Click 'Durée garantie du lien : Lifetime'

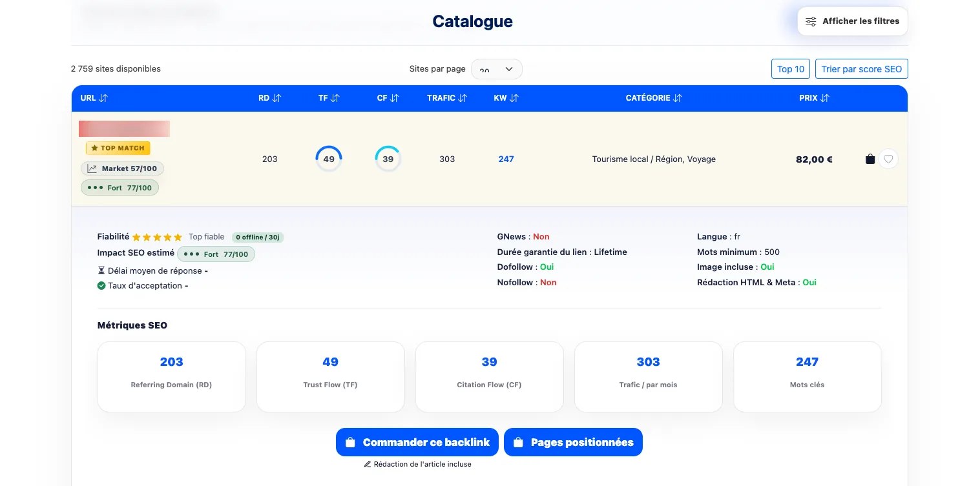[562, 252]
